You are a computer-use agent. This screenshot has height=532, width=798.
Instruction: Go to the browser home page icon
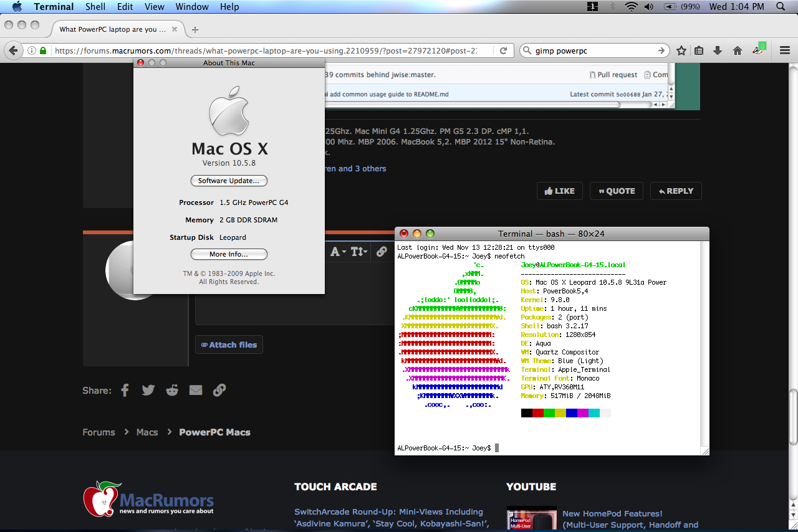pyautogui.click(x=737, y=51)
